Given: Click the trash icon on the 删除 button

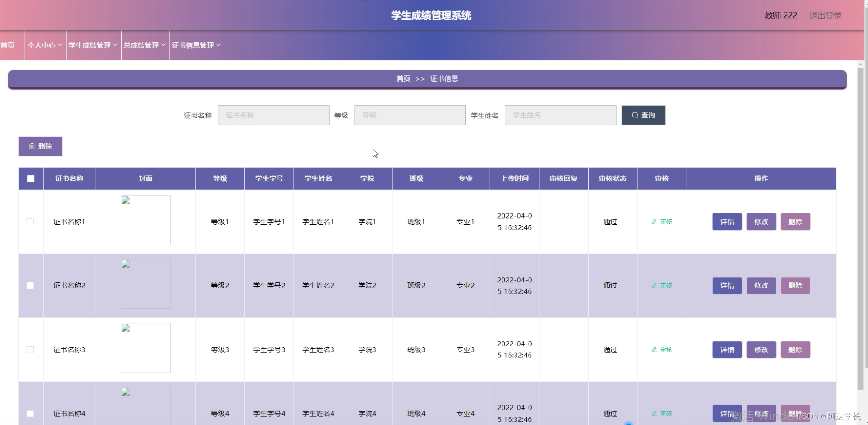Looking at the screenshot, I should [32, 146].
